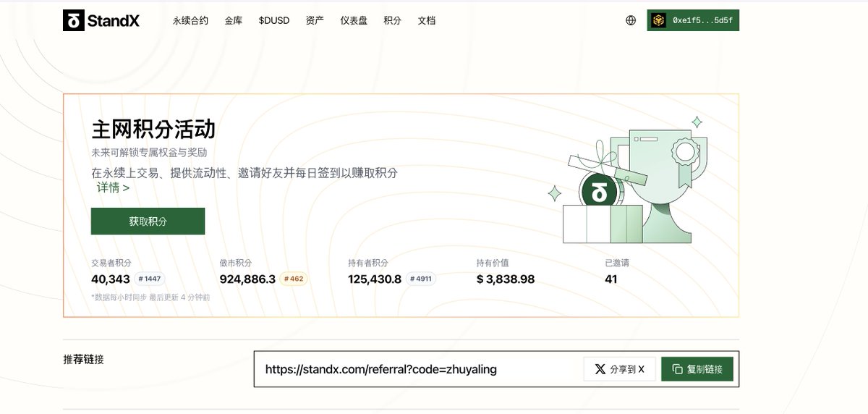The image size is (868, 414).
Task: Click the 持有价值 label
Action: pos(492,263)
